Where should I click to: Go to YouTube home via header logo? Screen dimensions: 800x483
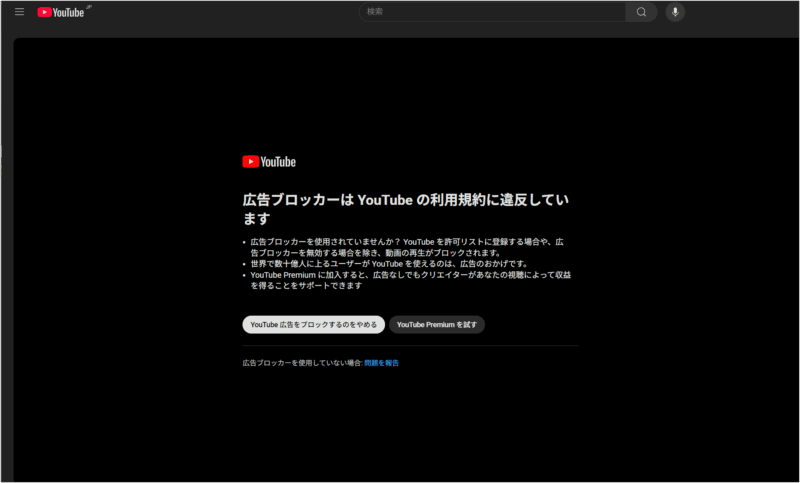click(x=61, y=12)
